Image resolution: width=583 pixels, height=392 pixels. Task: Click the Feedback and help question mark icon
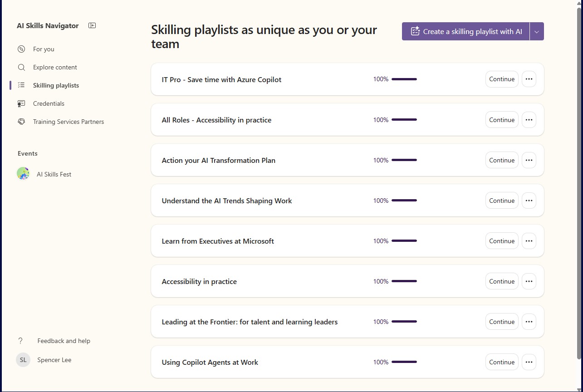pos(20,341)
